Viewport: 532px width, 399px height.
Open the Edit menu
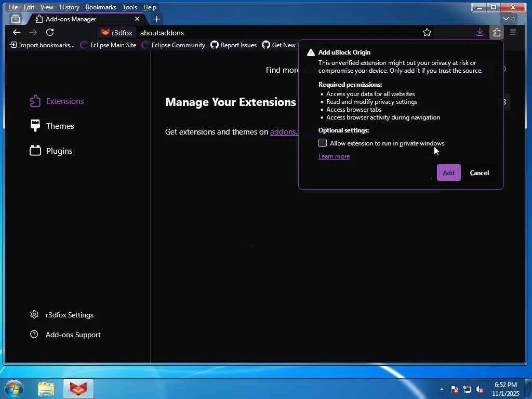point(29,7)
